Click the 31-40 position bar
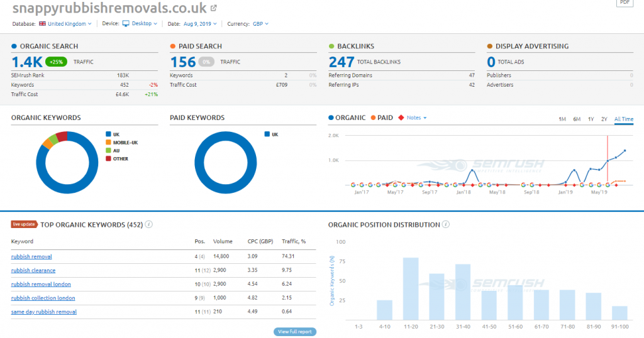This screenshot has width=644, height=338. point(463,292)
